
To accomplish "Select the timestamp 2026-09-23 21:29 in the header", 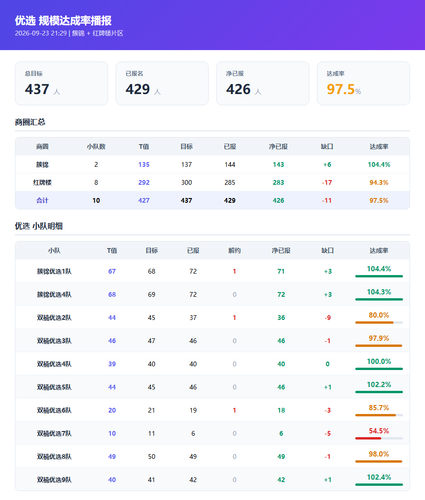I will tap(41, 33).
